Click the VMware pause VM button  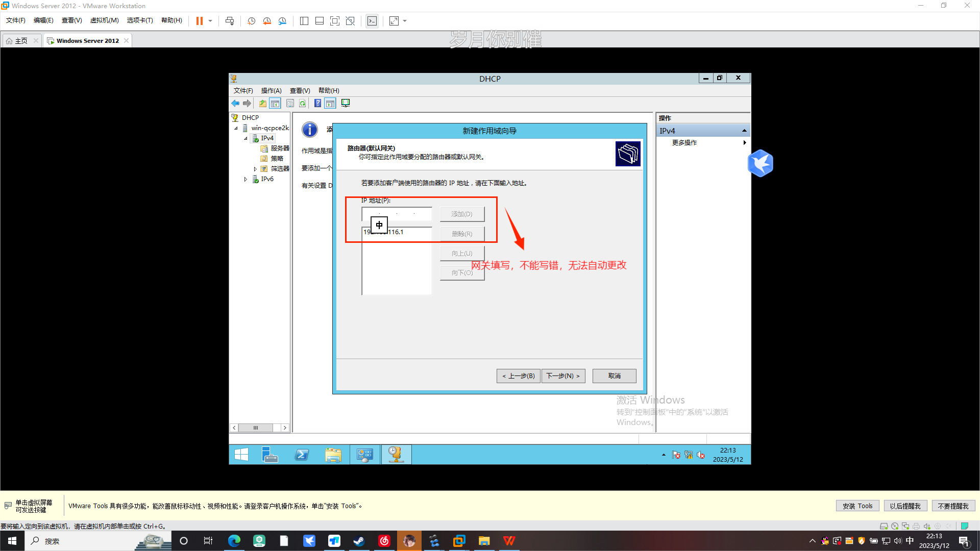(x=200, y=21)
